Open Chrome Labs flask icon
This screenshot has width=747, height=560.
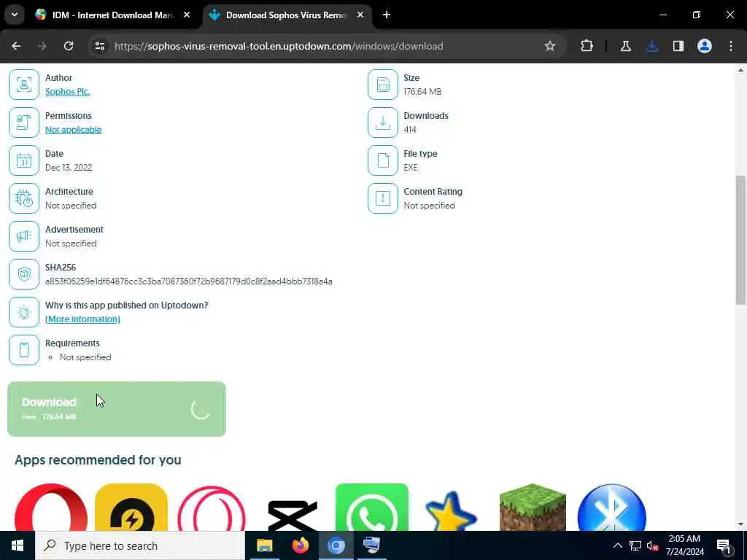(x=625, y=46)
